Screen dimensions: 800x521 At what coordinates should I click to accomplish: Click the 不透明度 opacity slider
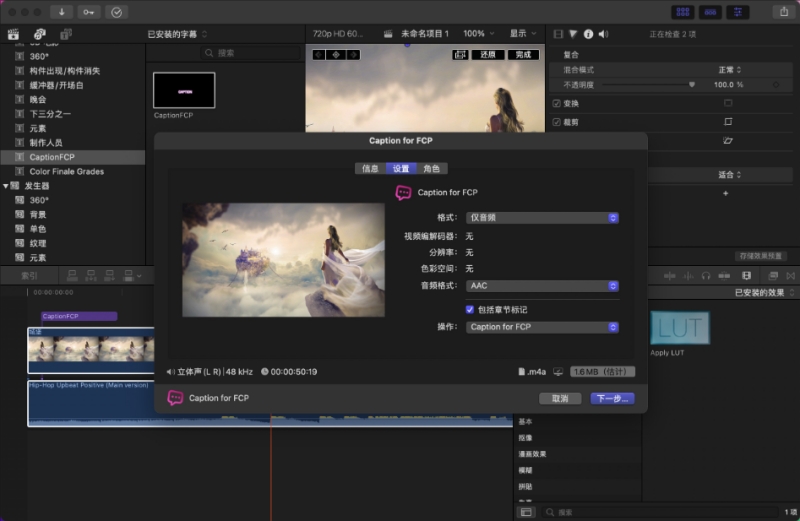(x=646, y=85)
